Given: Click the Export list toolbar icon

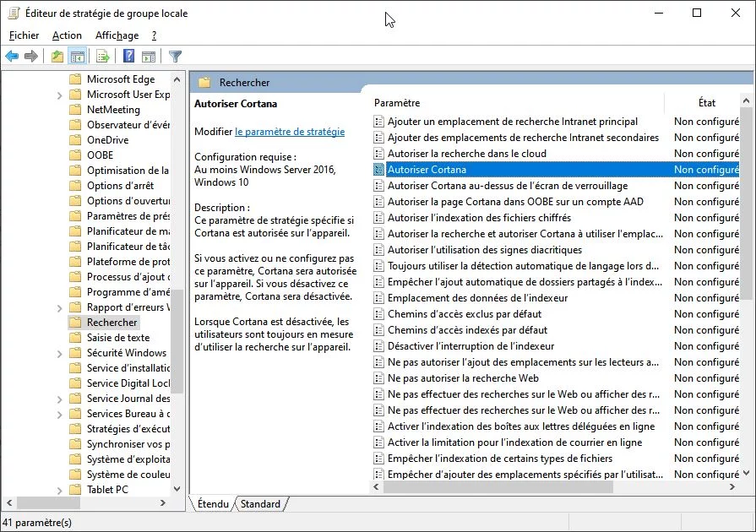Looking at the screenshot, I should [103, 57].
